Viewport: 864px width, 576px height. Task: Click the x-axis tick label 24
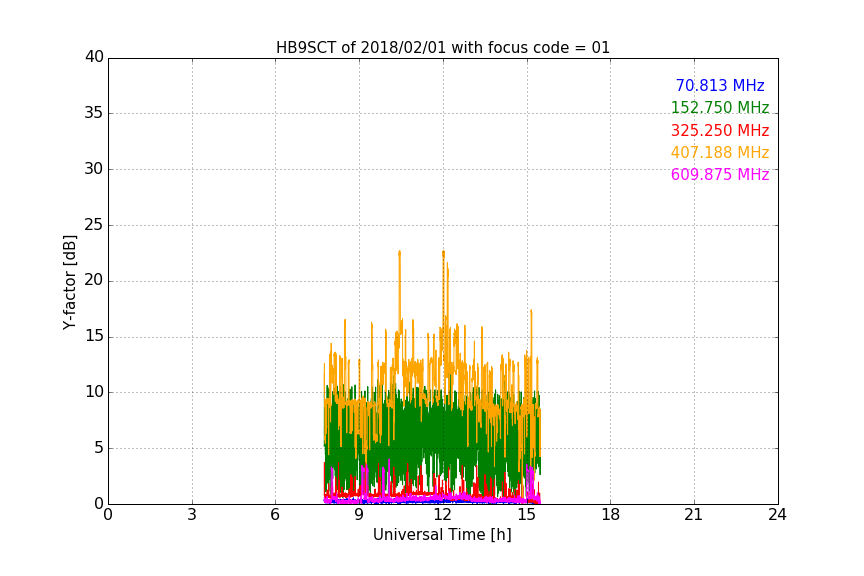[x=777, y=515]
